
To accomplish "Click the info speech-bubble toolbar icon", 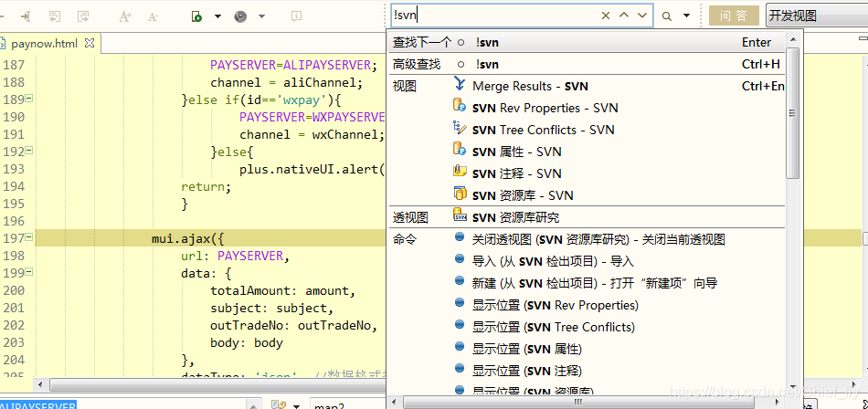I will [297, 16].
